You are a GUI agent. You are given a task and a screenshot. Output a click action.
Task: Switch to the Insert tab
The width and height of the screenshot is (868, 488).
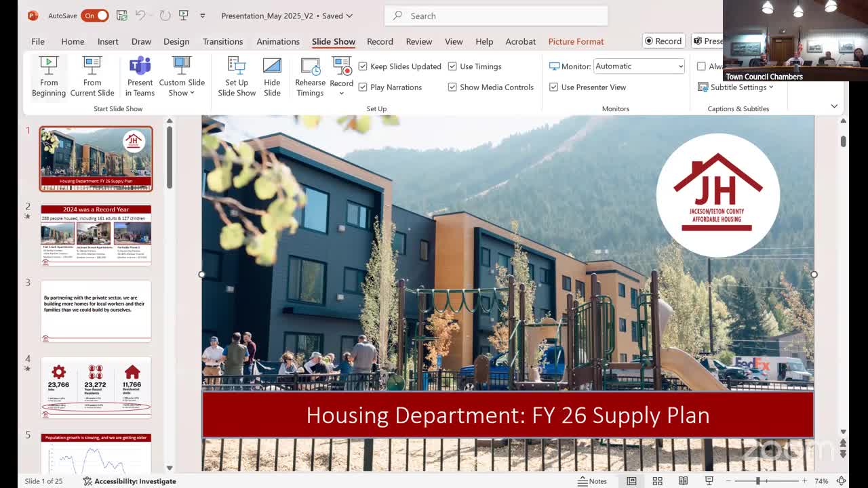tap(108, 41)
